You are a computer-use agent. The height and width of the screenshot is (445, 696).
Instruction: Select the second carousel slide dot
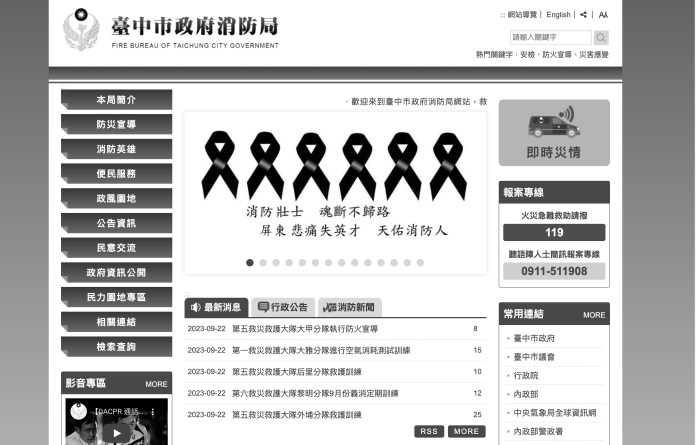pyautogui.click(x=263, y=263)
